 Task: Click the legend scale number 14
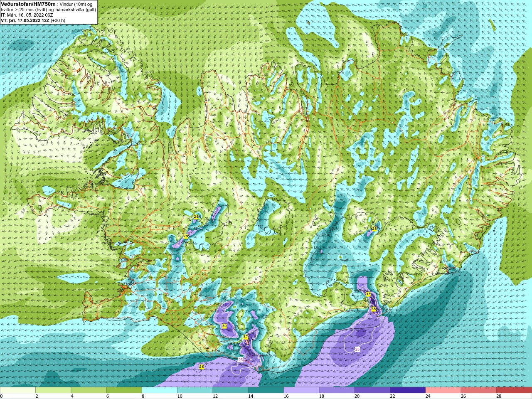point(251,396)
